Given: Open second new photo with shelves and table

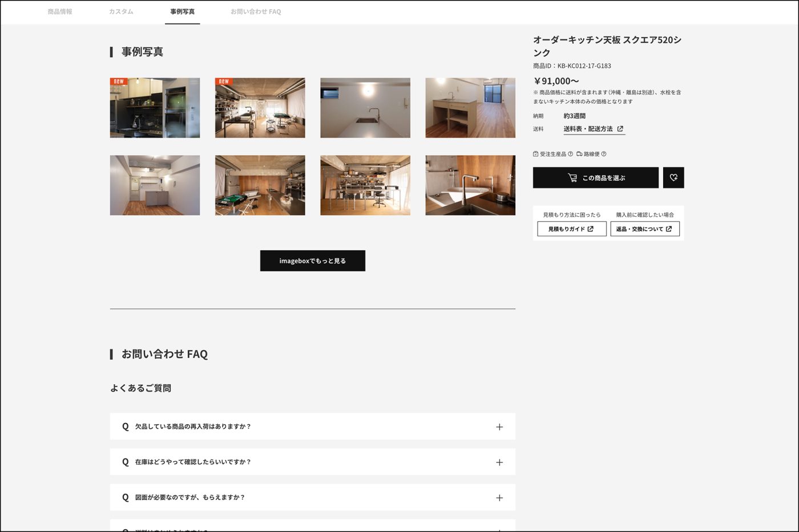Looking at the screenshot, I should tap(260, 108).
